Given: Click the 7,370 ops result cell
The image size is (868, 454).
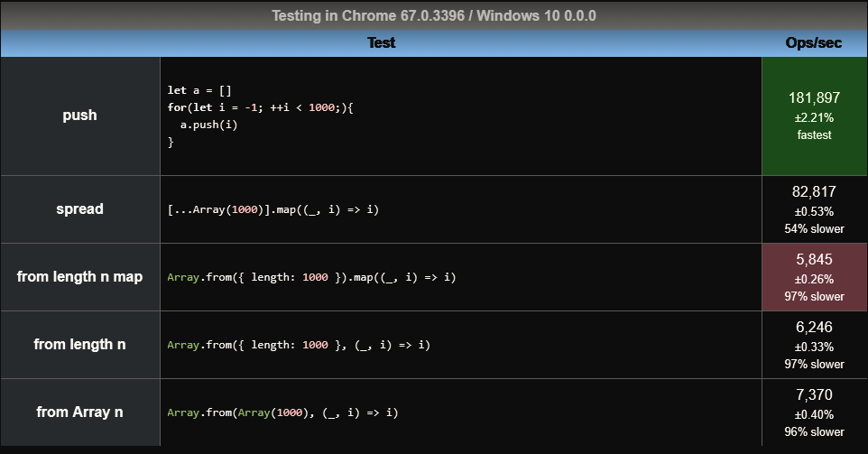Looking at the screenshot, I should point(814,412).
